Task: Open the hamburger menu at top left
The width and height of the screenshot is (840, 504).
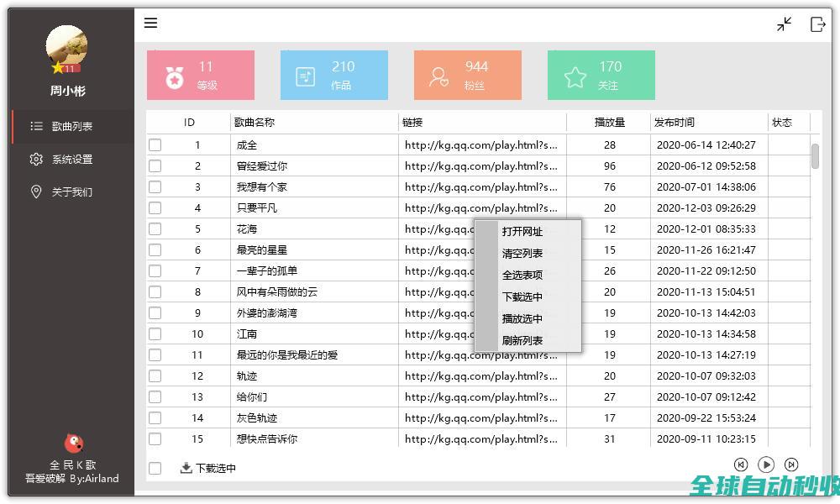Action: tap(150, 23)
